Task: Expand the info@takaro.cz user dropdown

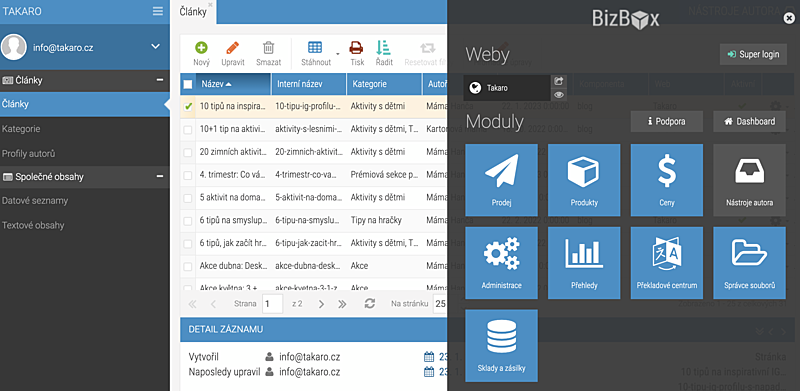Action: (x=156, y=47)
